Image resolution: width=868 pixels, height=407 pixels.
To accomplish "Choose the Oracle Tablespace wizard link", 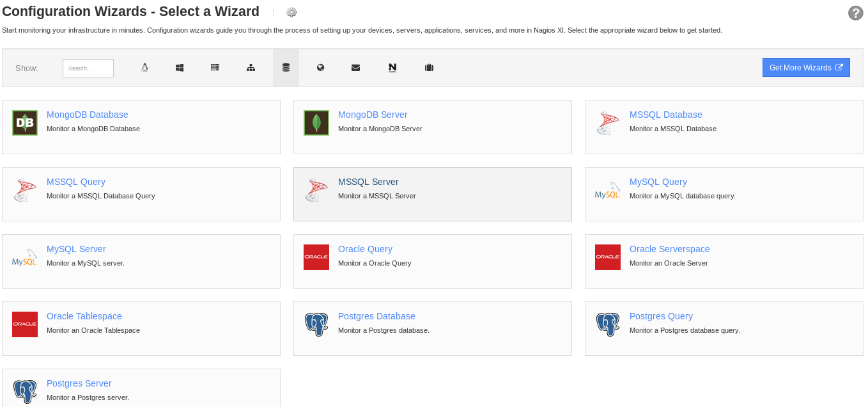I will click(84, 316).
